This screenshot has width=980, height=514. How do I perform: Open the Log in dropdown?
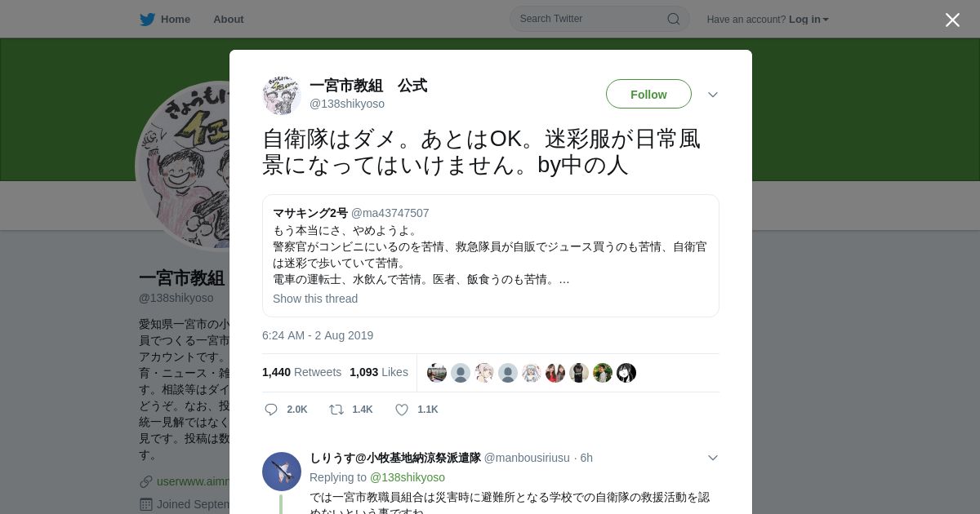click(808, 20)
